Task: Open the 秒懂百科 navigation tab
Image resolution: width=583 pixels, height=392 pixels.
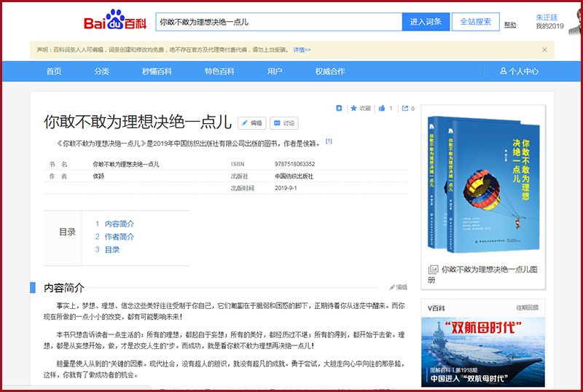Action: (x=157, y=71)
